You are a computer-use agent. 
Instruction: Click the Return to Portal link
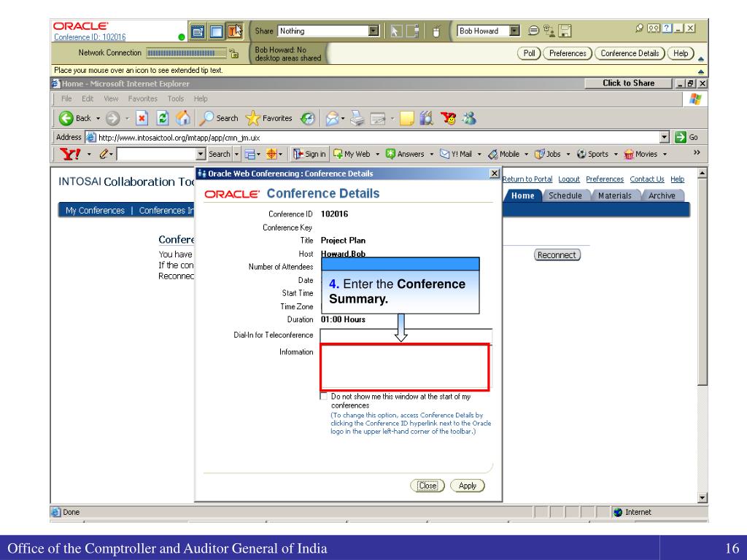pyautogui.click(x=527, y=179)
